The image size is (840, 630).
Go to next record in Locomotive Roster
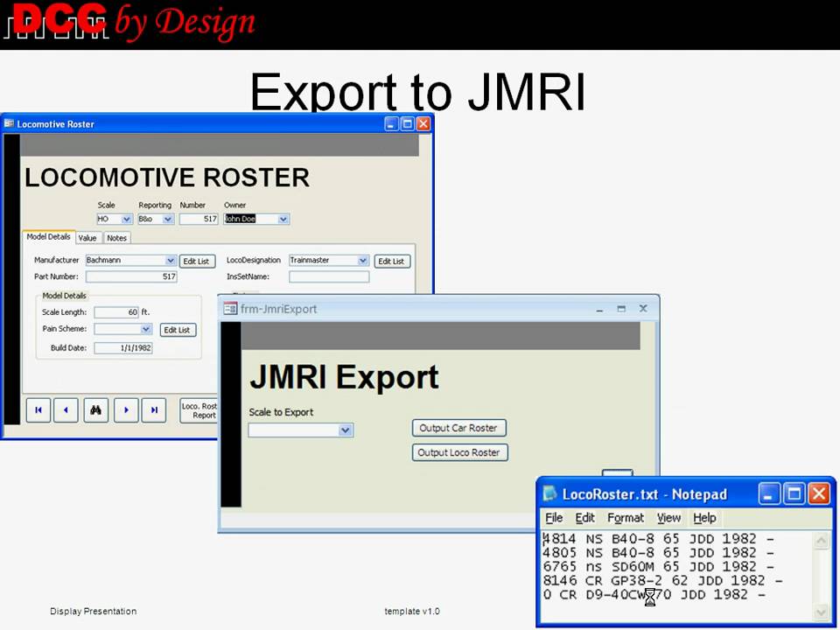126,410
